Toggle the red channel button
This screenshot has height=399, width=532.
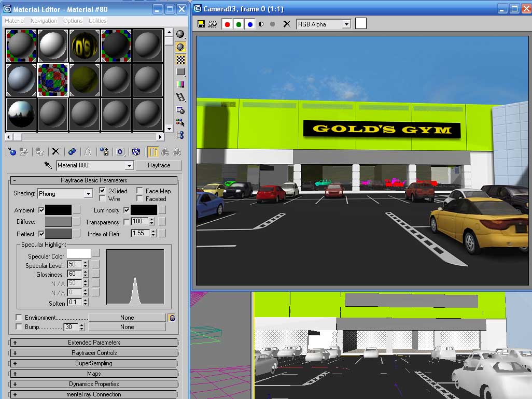point(227,24)
